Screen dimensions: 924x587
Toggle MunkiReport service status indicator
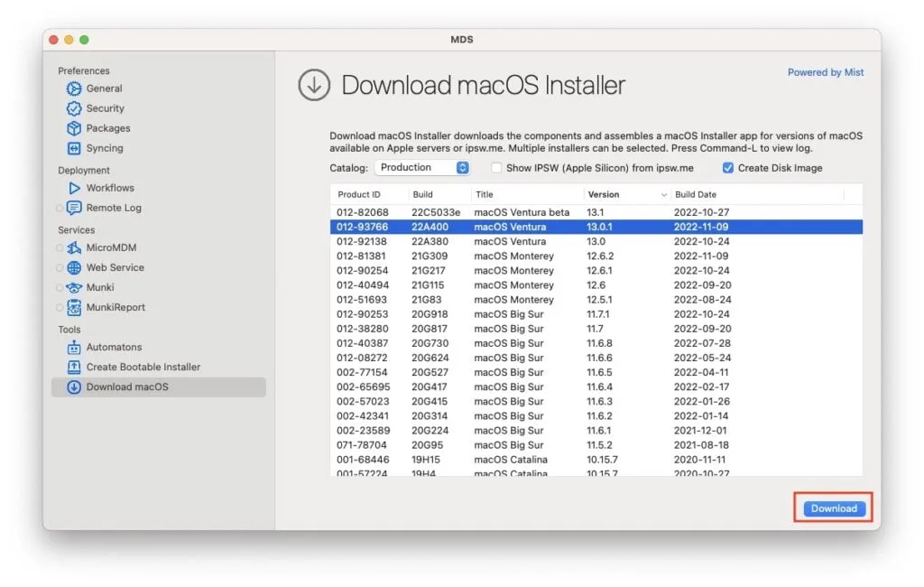pos(59,307)
